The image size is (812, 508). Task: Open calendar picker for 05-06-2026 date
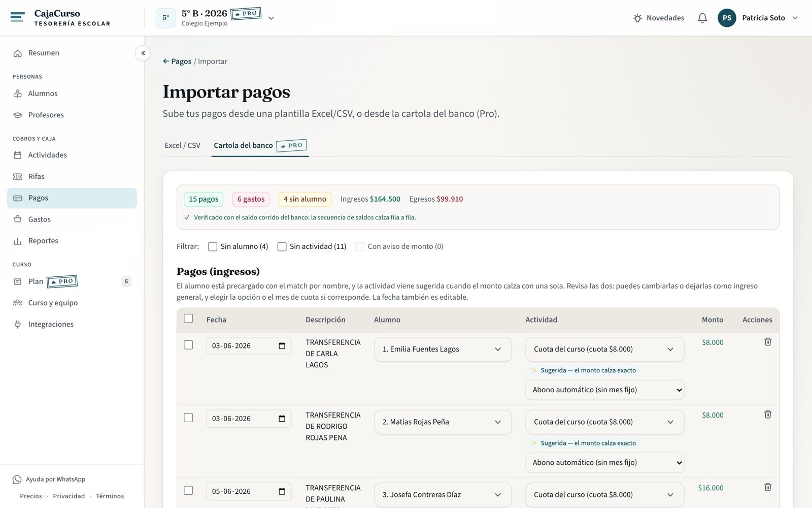point(282,491)
